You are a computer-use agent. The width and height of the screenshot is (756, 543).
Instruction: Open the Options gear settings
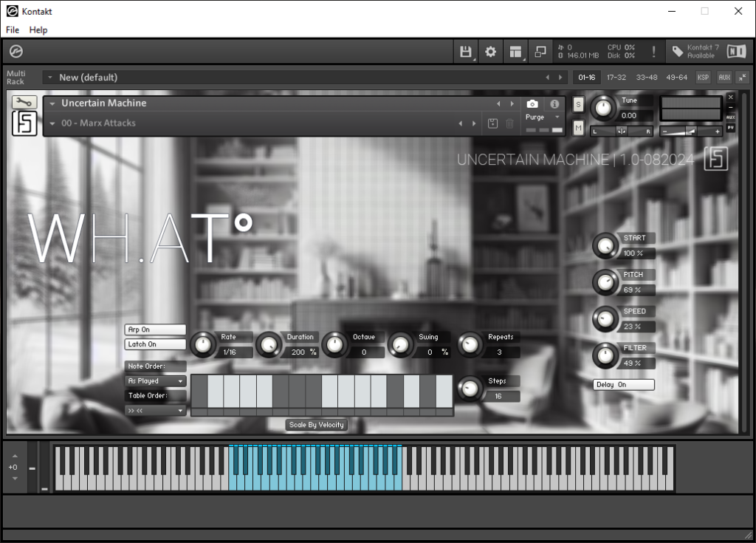(x=490, y=52)
